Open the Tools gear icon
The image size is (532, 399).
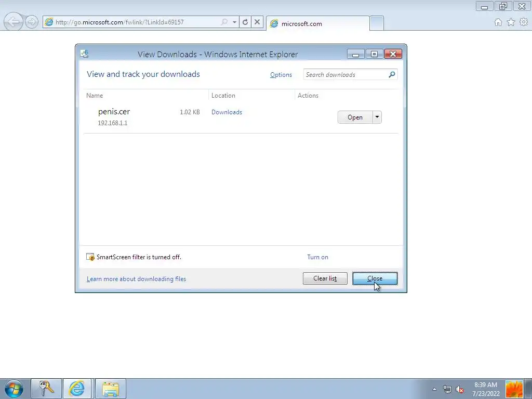point(524,22)
